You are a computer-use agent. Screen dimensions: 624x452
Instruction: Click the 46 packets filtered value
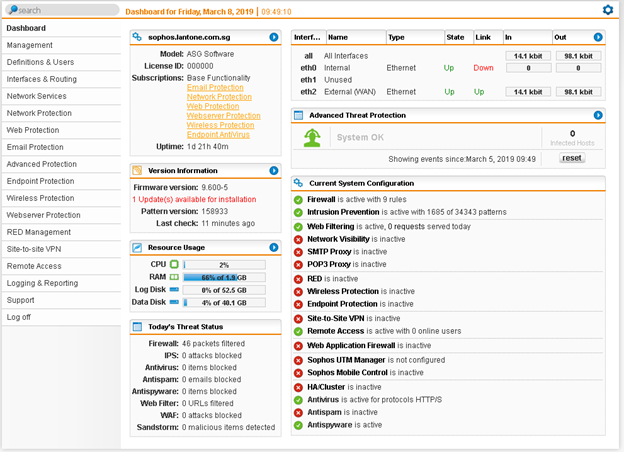pos(213,343)
